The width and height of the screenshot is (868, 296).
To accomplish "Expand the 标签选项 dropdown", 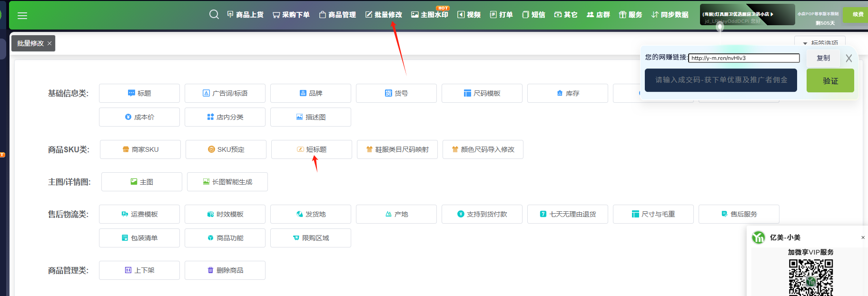I will tap(819, 43).
